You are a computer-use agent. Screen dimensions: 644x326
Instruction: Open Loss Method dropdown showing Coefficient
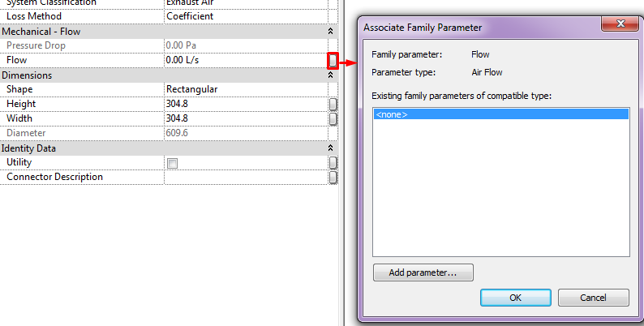[246, 16]
